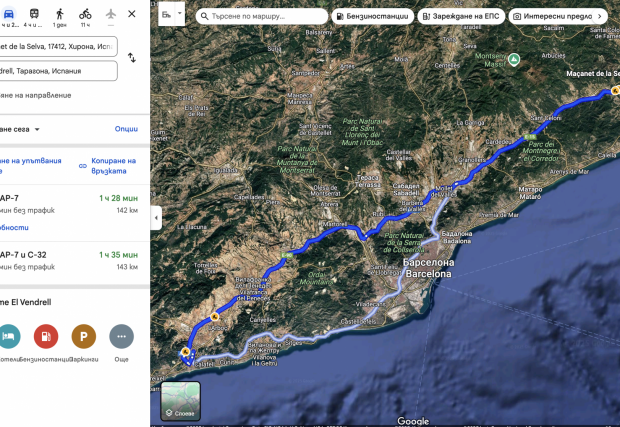Open more nearby categories

[121, 336]
